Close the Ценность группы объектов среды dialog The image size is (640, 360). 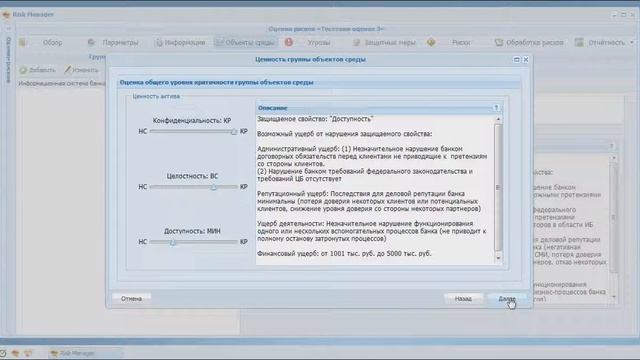pos(526,60)
